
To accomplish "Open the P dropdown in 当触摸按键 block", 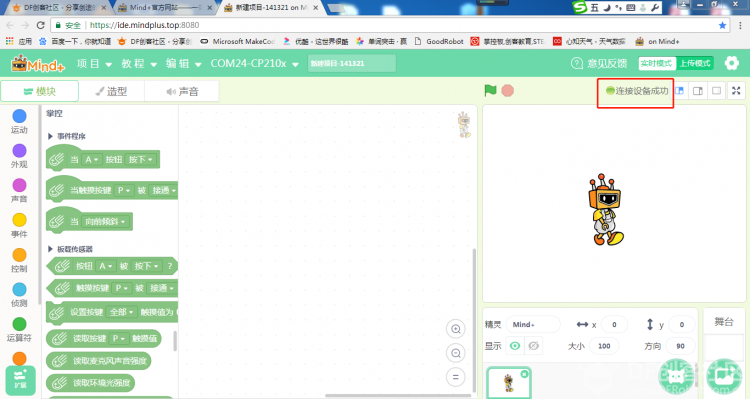I will click(x=124, y=190).
